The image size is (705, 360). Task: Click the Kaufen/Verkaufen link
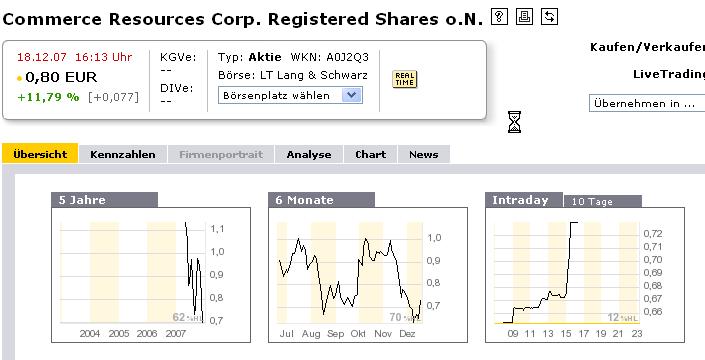[647, 47]
